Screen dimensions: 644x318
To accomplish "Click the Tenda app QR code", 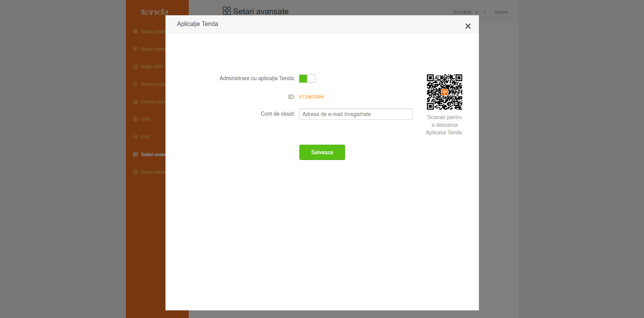I will pyautogui.click(x=444, y=92).
